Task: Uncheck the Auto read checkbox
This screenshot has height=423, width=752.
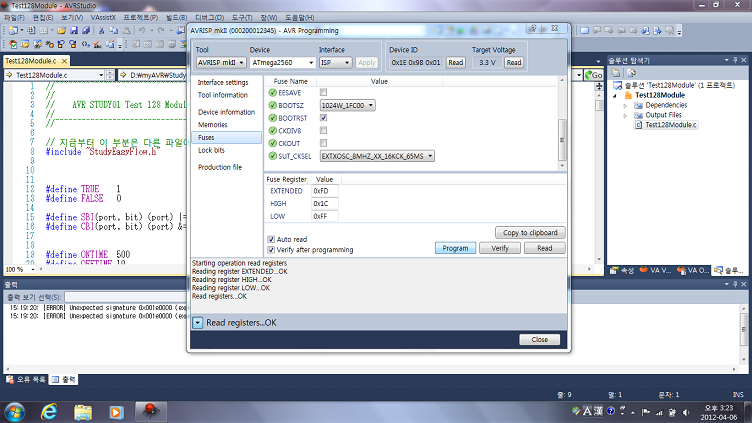Action: (271, 239)
